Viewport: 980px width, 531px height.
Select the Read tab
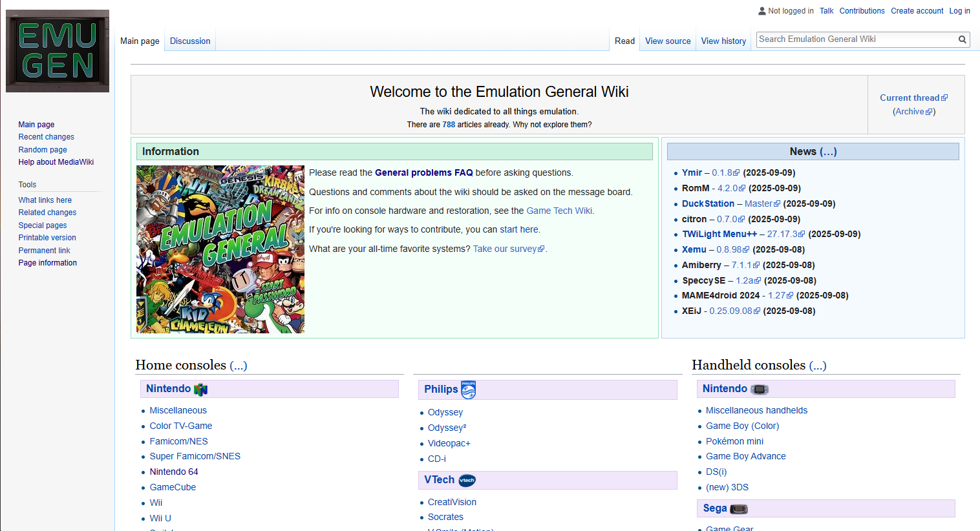pyautogui.click(x=624, y=41)
